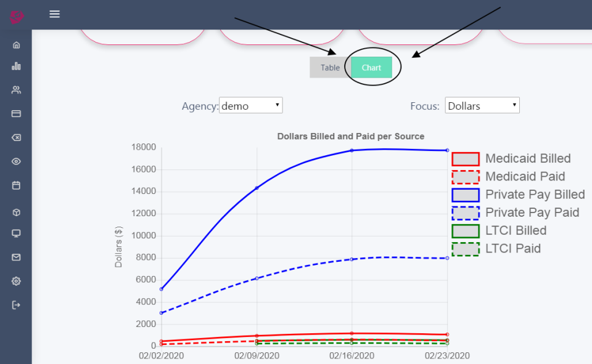Toggle Private Pay Paid legend entry
This screenshot has width=592, height=364.
tap(516, 212)
